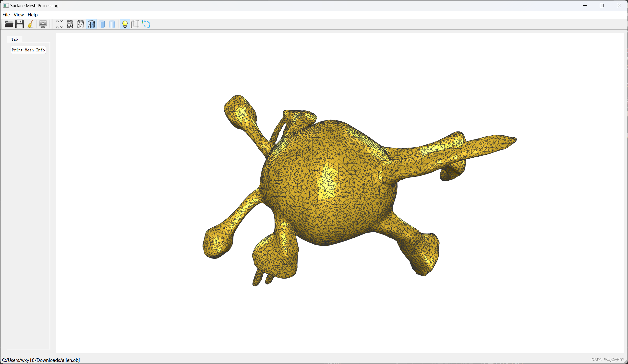628x364 pixels.
Task: Switch to points rendering mode
Action: (59, 24)
